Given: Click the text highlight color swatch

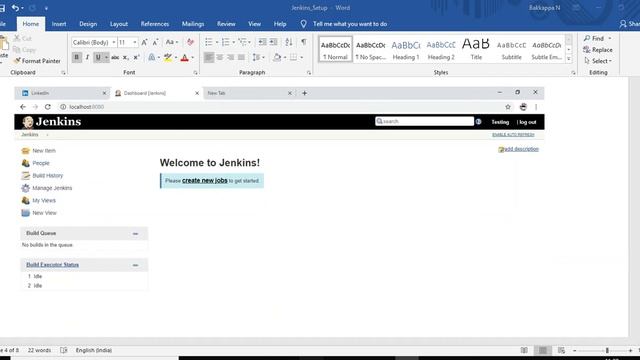Looking at the screenshot, I should click(x=168, y=58).
